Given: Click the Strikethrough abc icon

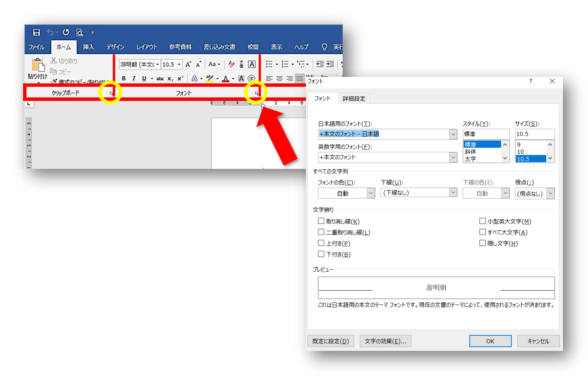Looking at the screenshot, I should click(160, 78).
